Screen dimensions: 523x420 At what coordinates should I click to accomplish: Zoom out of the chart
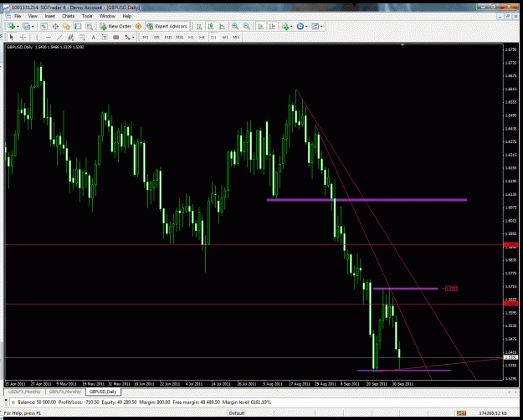247,26
